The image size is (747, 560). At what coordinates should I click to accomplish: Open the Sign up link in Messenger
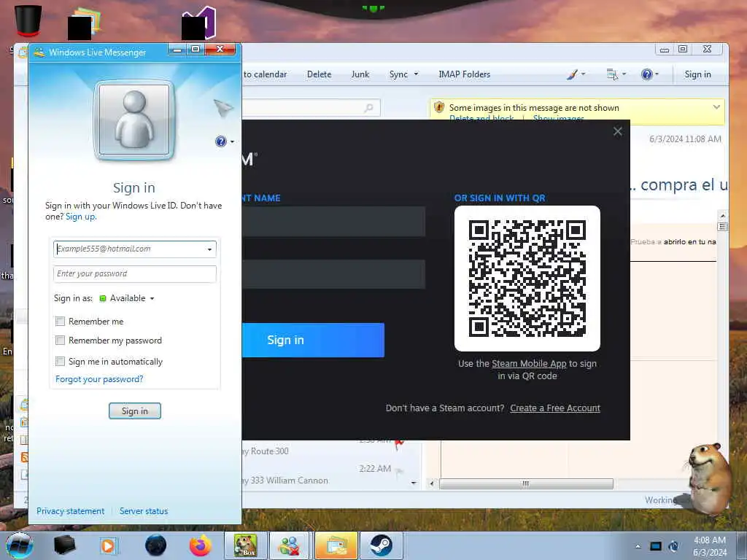click(80, 217)
